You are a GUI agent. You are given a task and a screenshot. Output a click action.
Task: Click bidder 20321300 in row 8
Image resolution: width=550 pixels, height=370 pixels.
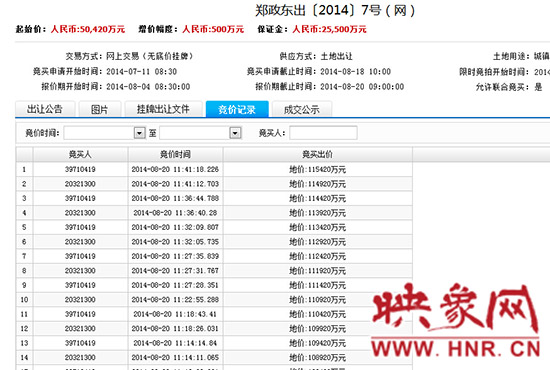tap(80, 271)
